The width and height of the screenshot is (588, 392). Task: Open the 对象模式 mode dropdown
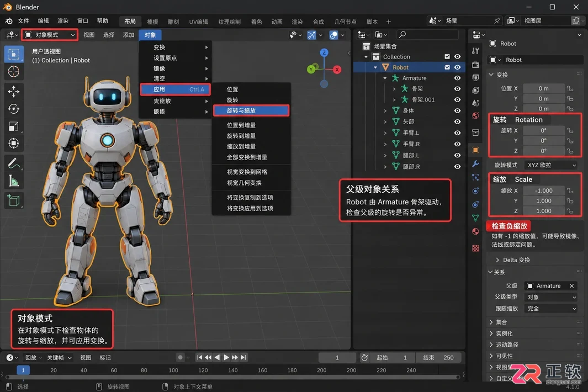[x=50, y=35]
